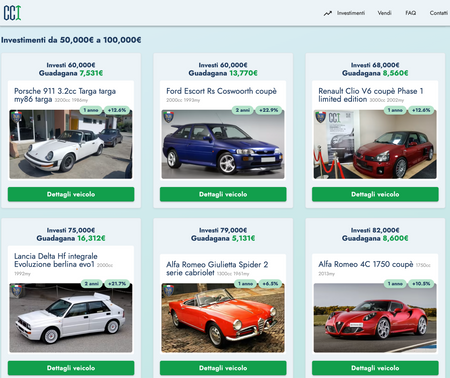This screenshot has height=378, width=450.
Task: Click the +12.6% badge on Porsche card
Action: pos(117,110)
